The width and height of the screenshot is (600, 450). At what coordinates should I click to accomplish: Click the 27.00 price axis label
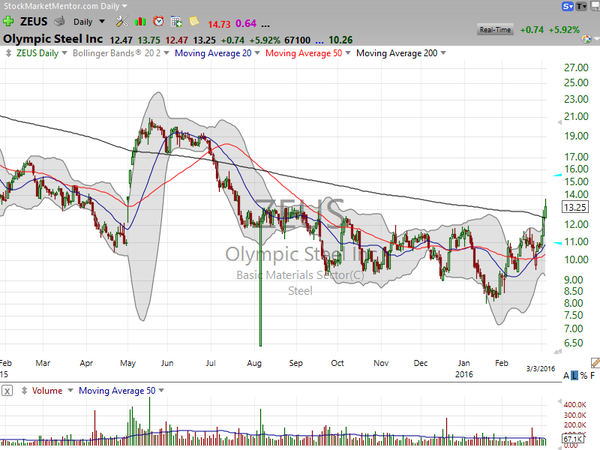[576, 68]
